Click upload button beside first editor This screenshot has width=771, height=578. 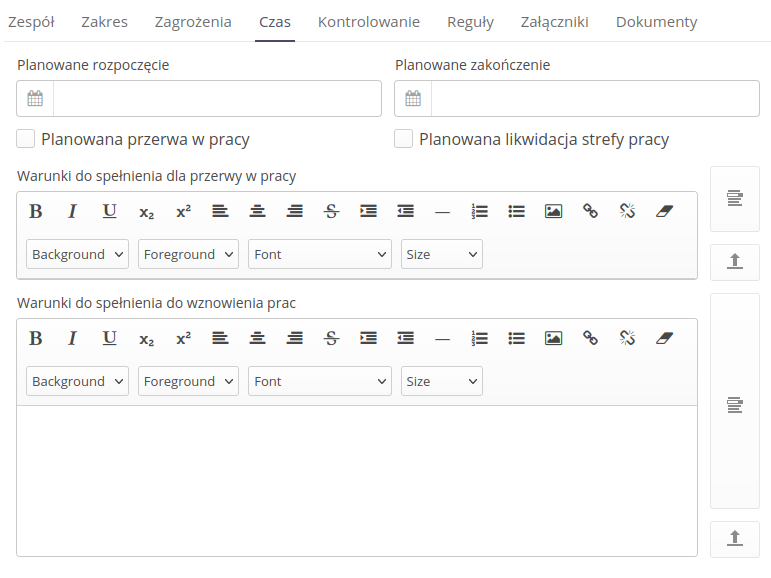(x=735, y=262)
